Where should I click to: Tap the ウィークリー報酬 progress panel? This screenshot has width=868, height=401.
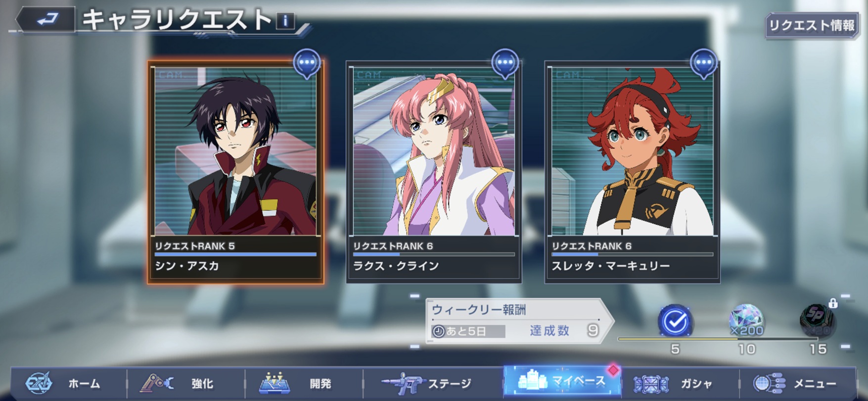[x=518, y=321]
